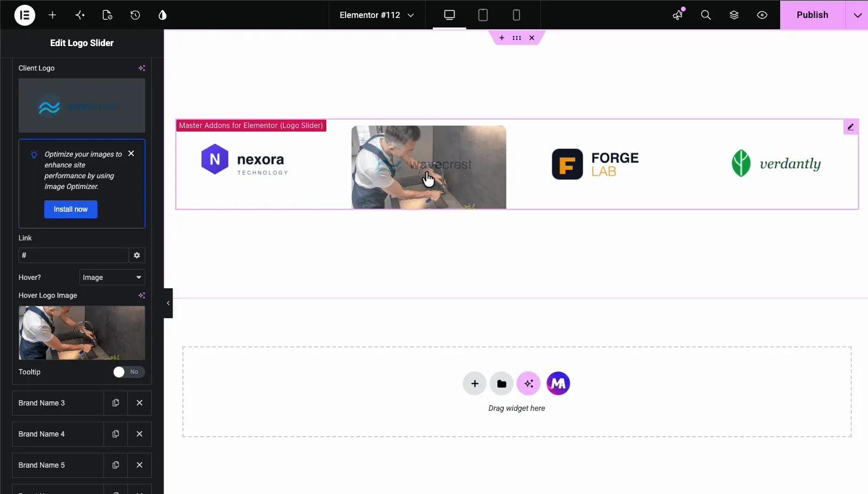Expand Brand Name 3 item

[x=58, y=403]
